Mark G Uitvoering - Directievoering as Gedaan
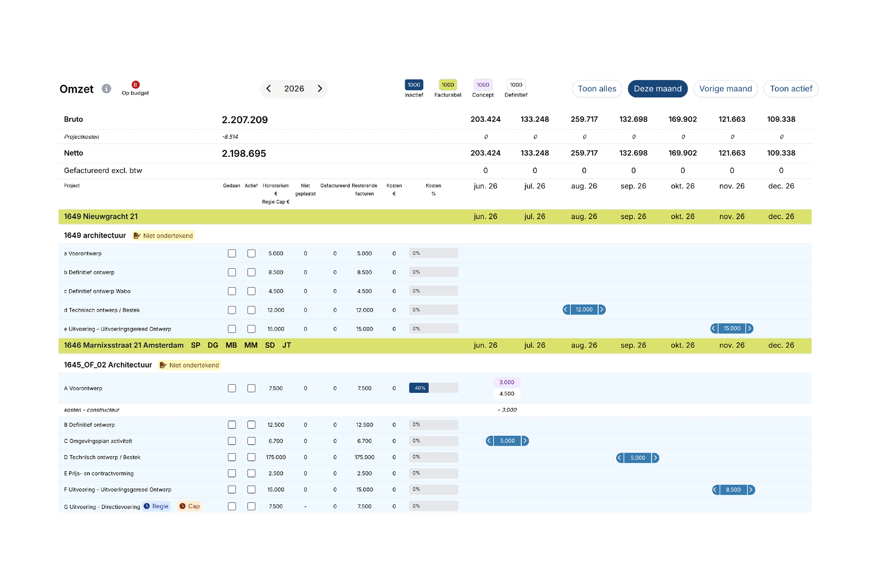Screen dimensions: 881x588 click(232, 507)
